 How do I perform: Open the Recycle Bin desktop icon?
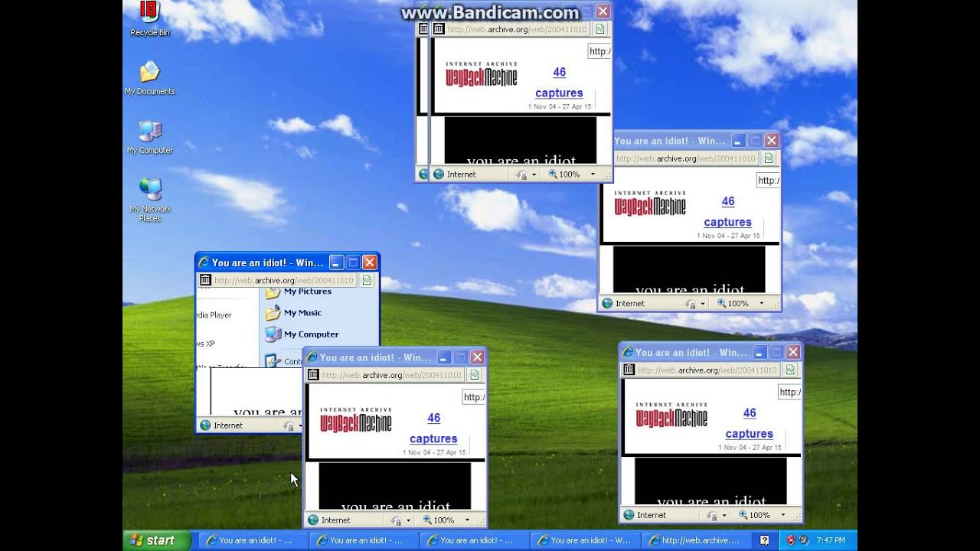coord(150,19)
